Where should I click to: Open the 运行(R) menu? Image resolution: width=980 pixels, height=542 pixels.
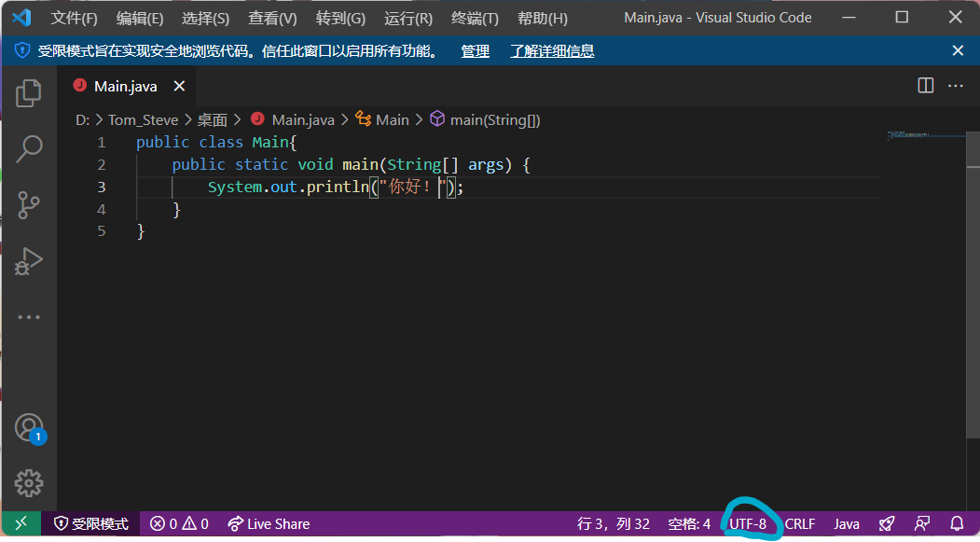[407, 17]
